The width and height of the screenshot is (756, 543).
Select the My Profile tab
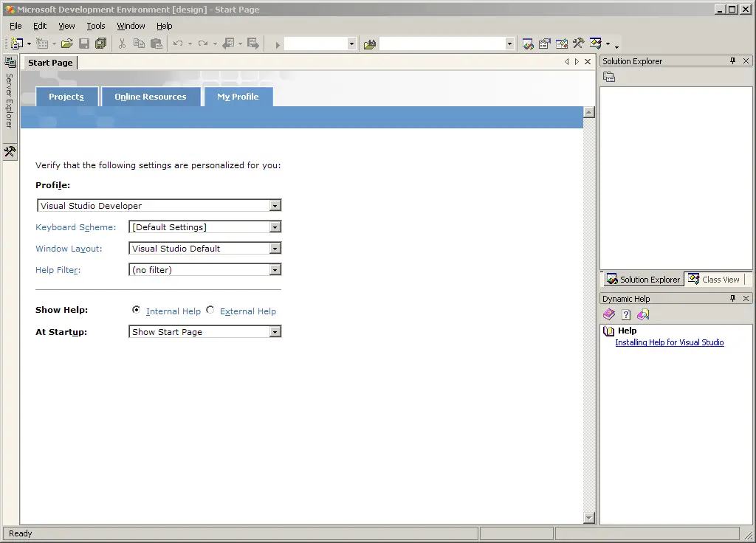238,97
